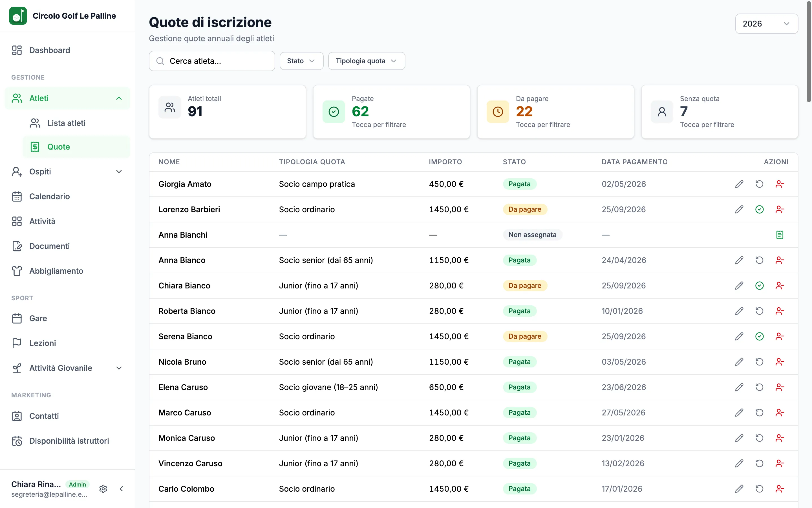This screenshot has height=508, width=812.
Task: Mark Chiara Bianco's quota as paid
Action: coord(759,286)
